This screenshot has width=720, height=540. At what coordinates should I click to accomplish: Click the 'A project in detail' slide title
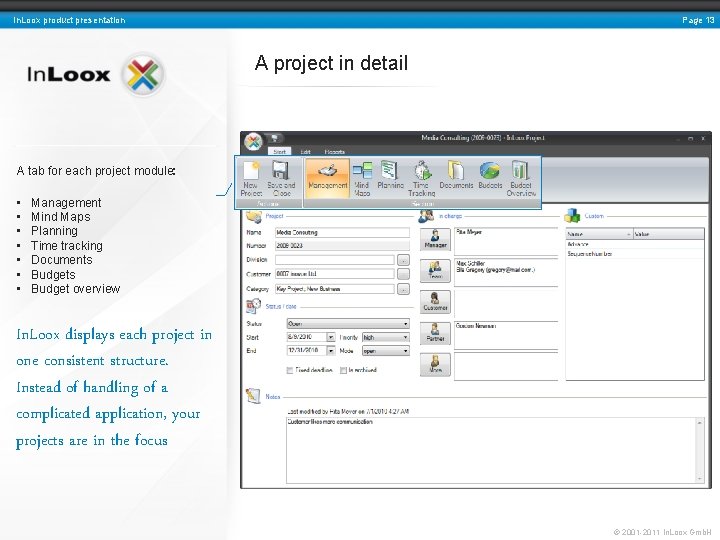pyautogui.click(x=331, y=63)
